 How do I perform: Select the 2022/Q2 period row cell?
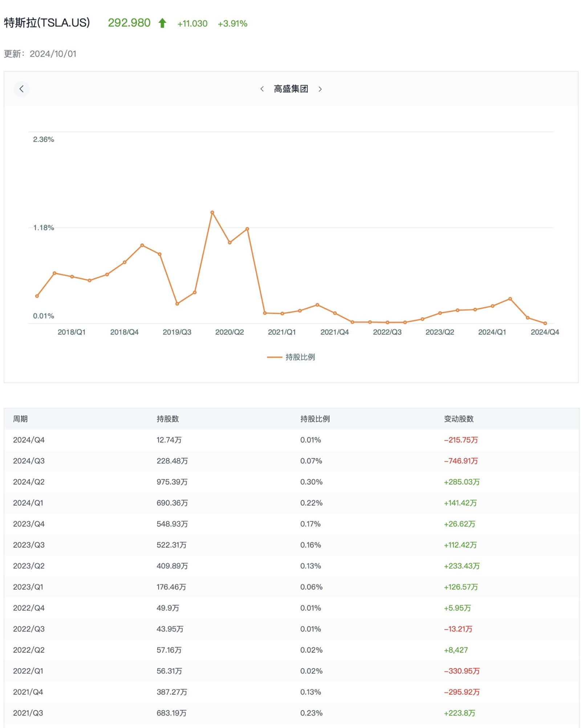click(x=29, y=650)
